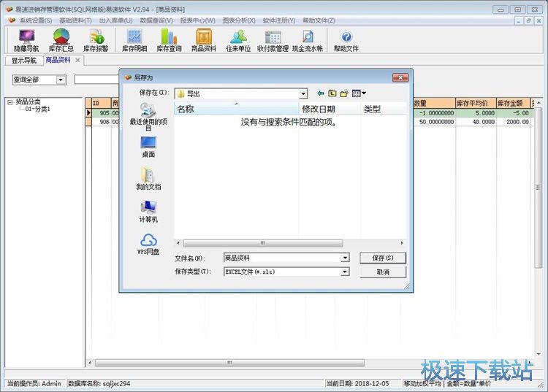The width and height of the screenshot is (548, 392).
Task: Click the 50.00000000 quantity cell
Action: (434, 121)
